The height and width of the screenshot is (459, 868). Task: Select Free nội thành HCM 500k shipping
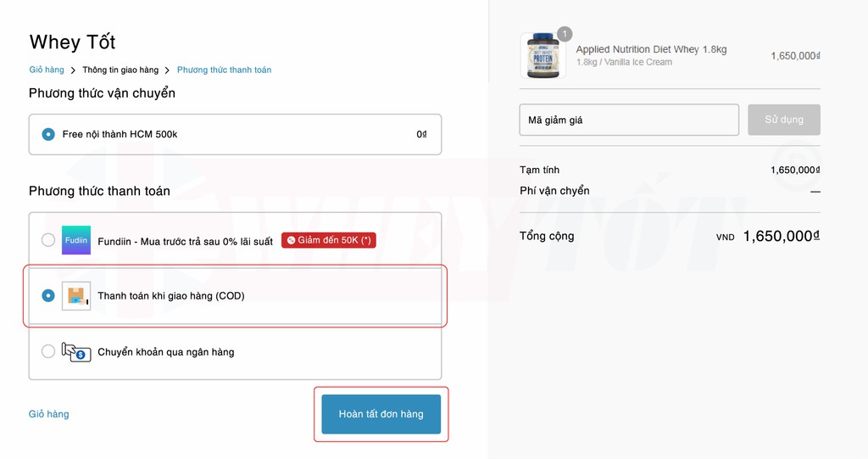click(236, 134)
